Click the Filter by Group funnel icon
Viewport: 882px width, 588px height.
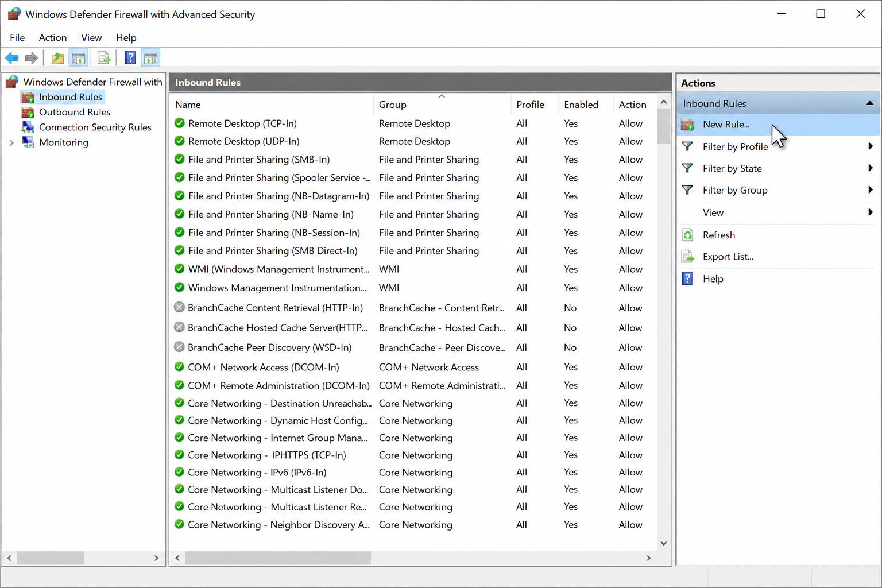pyautogui.click(x=687, y=190)
